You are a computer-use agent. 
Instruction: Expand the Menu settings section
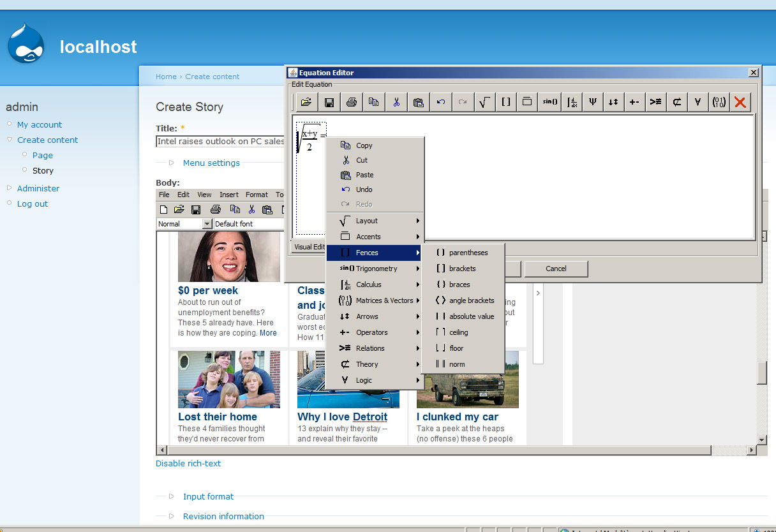[211, 163]
